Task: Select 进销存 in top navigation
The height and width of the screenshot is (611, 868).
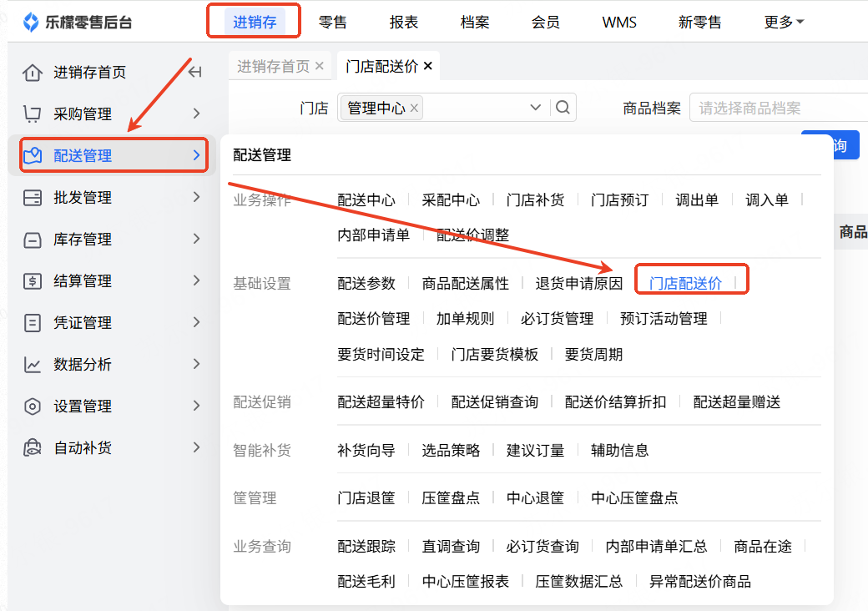Action: (255, 23)
